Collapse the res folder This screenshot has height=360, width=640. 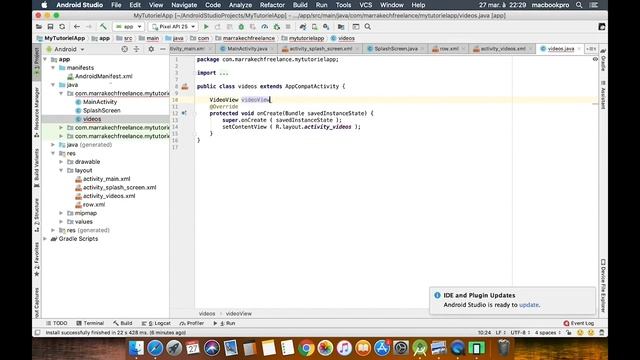[x=53, y=153]
